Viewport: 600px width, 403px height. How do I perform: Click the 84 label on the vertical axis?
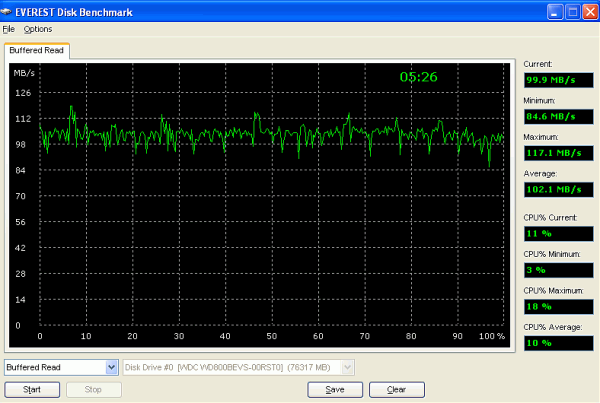pyautogui.click(x=20, y=170)
